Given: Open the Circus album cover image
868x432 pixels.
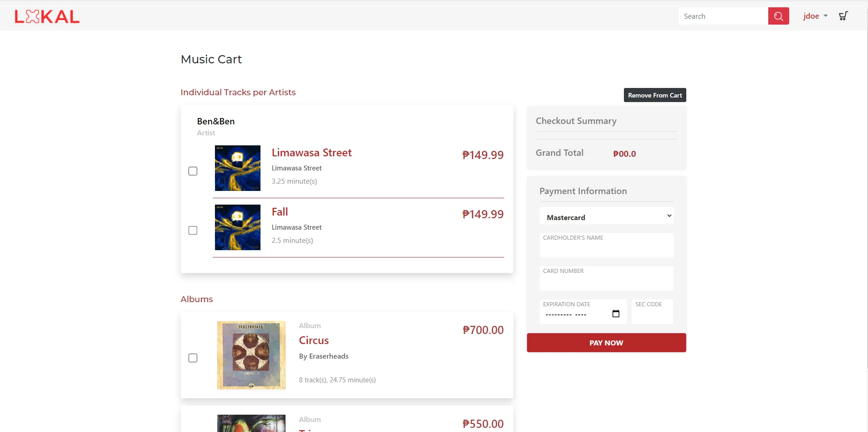Looking at the screenshot, I should point(251,355).
